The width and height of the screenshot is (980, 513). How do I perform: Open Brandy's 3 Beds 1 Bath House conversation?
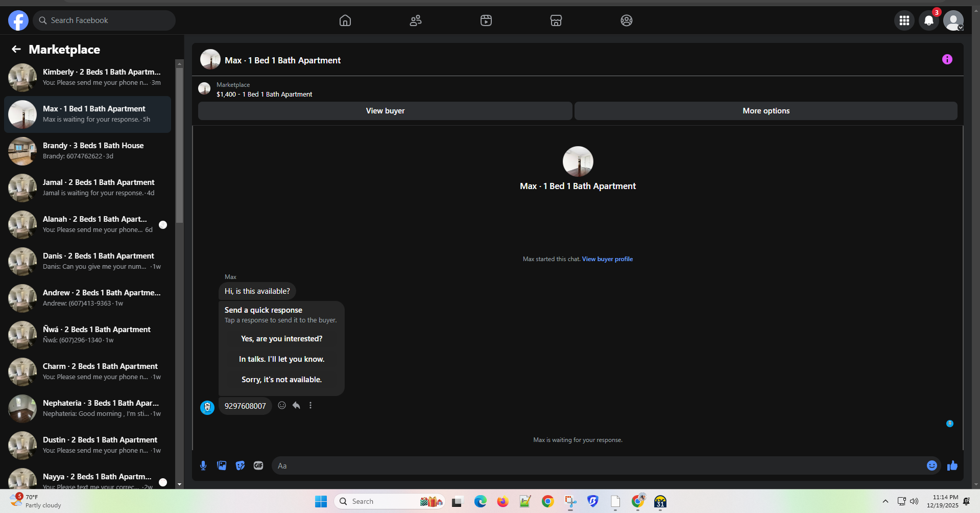click(88, 151)
